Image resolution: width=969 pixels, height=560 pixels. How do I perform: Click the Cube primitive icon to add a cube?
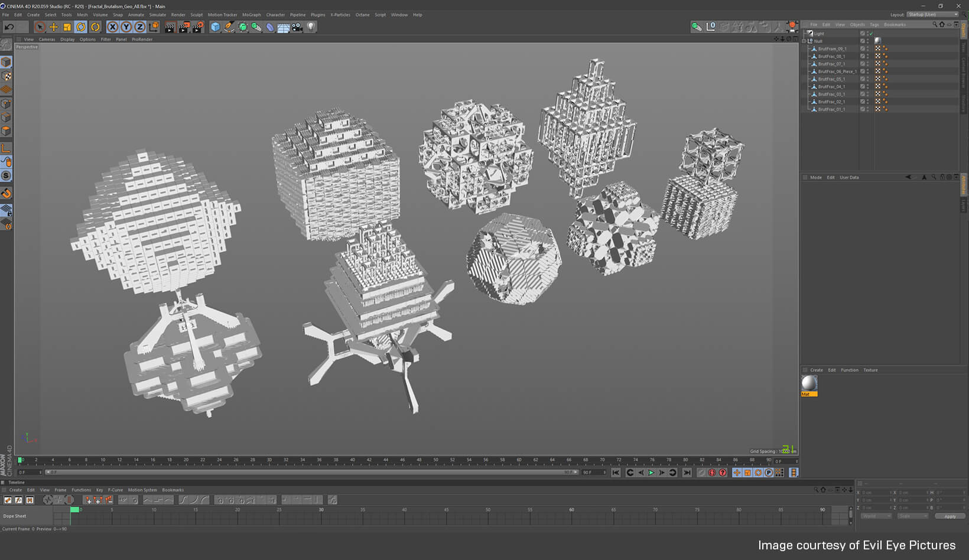click(x=215, y=27)
